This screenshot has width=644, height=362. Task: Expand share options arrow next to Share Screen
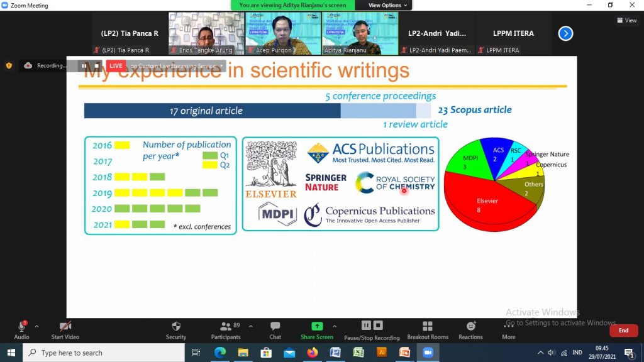[x=335, y=326]
